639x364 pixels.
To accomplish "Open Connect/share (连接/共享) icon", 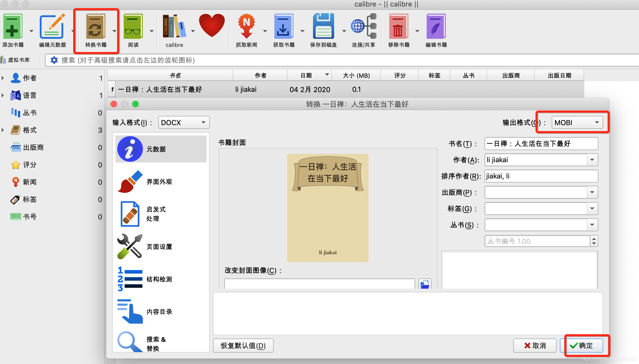I will [363, 27].
